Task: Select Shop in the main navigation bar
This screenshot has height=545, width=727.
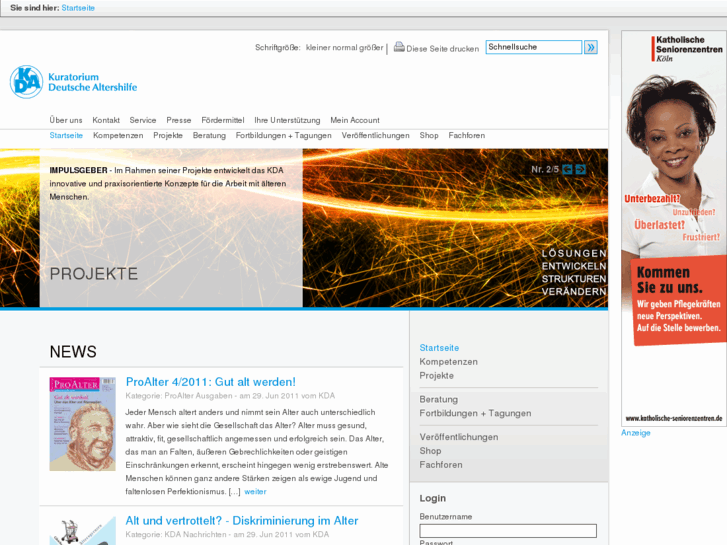Action: click(429, 135)
